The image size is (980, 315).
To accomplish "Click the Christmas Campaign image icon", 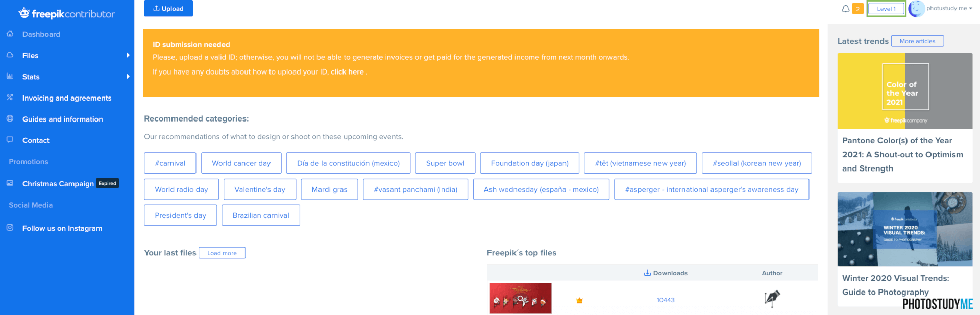I will pyautogui.click(x=10, y=183).
